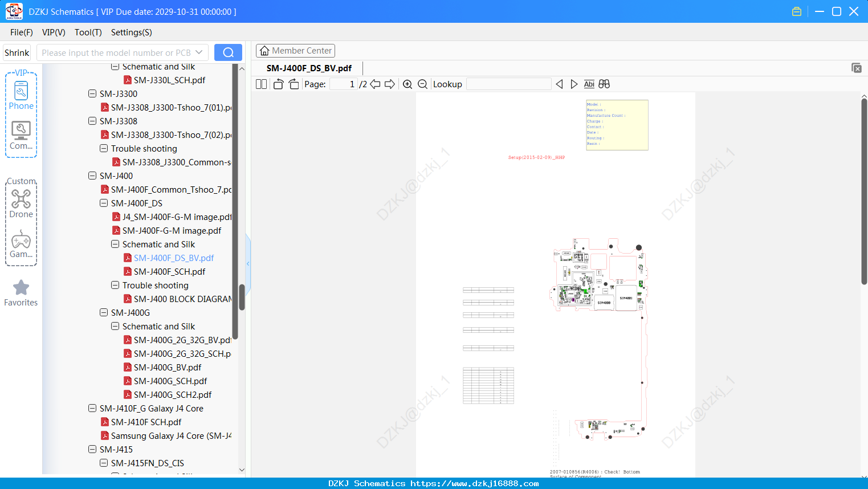
Task: Collapse the SM-J3308 tree node
Action: tap(92, 121)
